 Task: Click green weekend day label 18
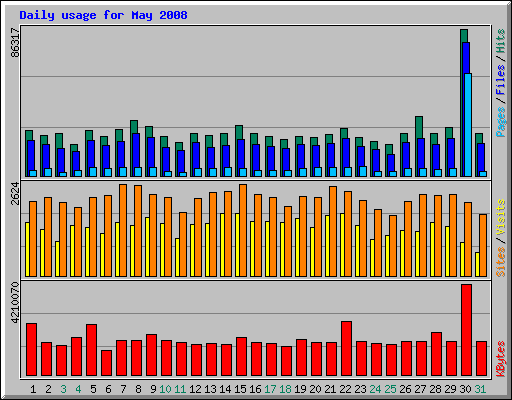tap(285, 389)
